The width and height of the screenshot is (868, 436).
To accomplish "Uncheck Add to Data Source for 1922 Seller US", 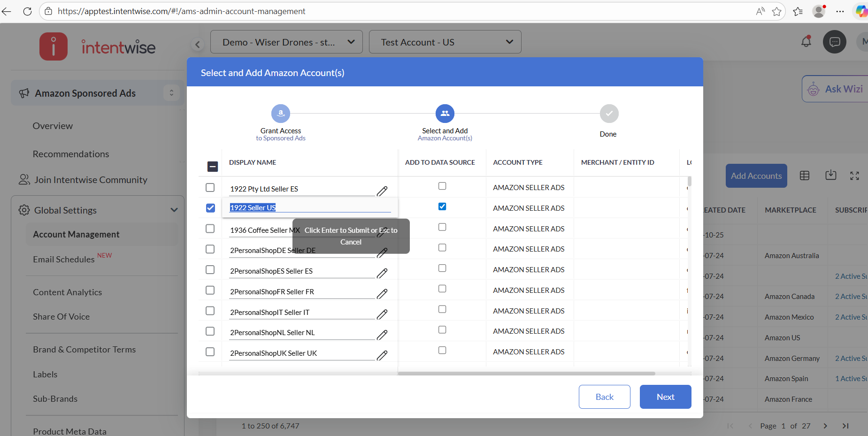I will (442, 207).
